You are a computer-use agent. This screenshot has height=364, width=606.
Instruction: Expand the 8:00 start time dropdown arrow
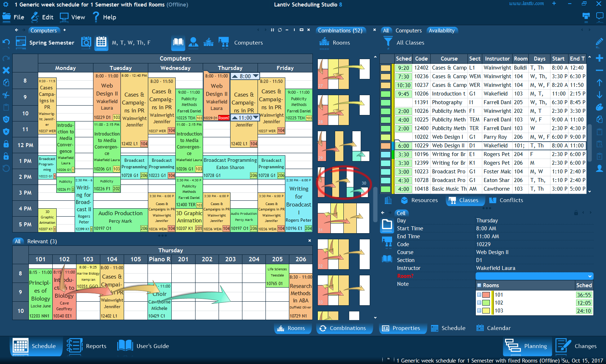click(255, 76)
